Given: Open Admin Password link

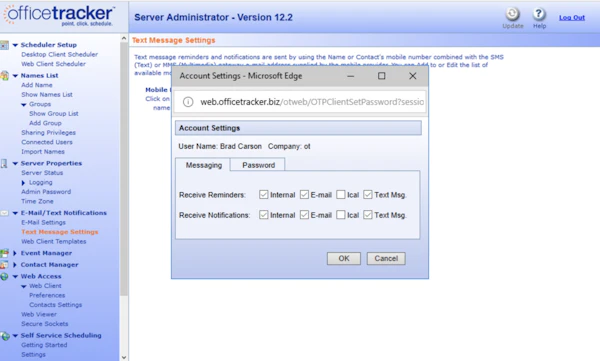Looking at the screenshot, I should click(46, 192).
